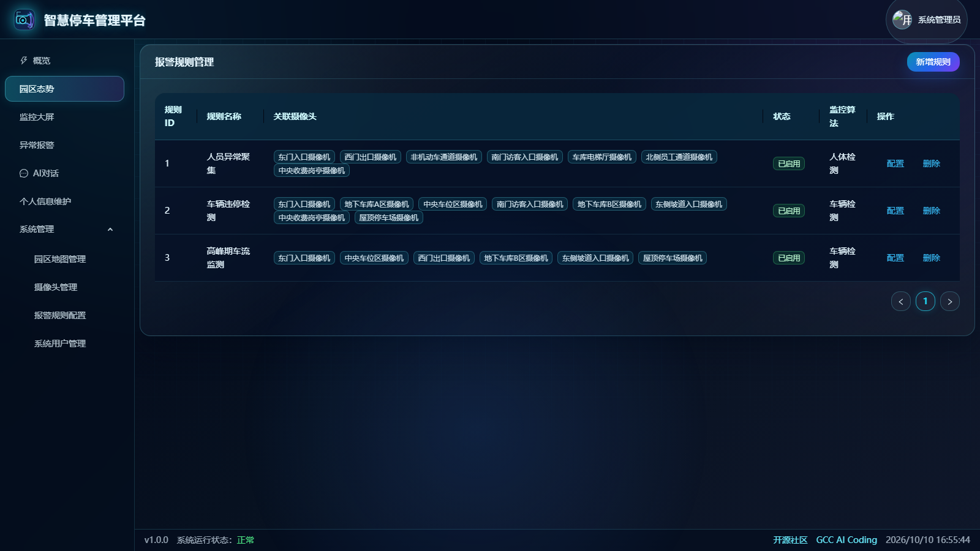This screenshot has height=551, width=980.
Task: Click the lightning icon beside 概览
Action: [x=24, y=61]
